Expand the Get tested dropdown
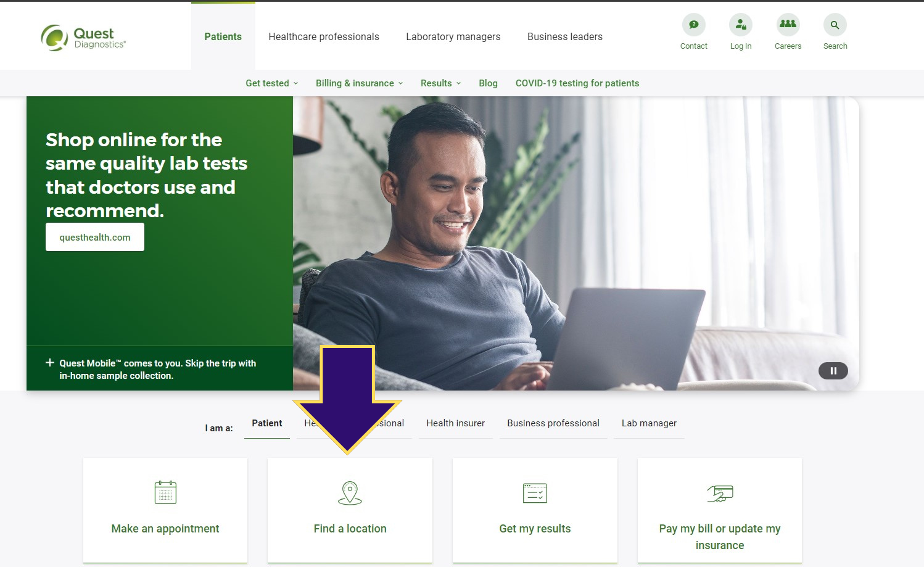Image resolution: width=924 pixels, height=567 pixels. coord(272,83)
